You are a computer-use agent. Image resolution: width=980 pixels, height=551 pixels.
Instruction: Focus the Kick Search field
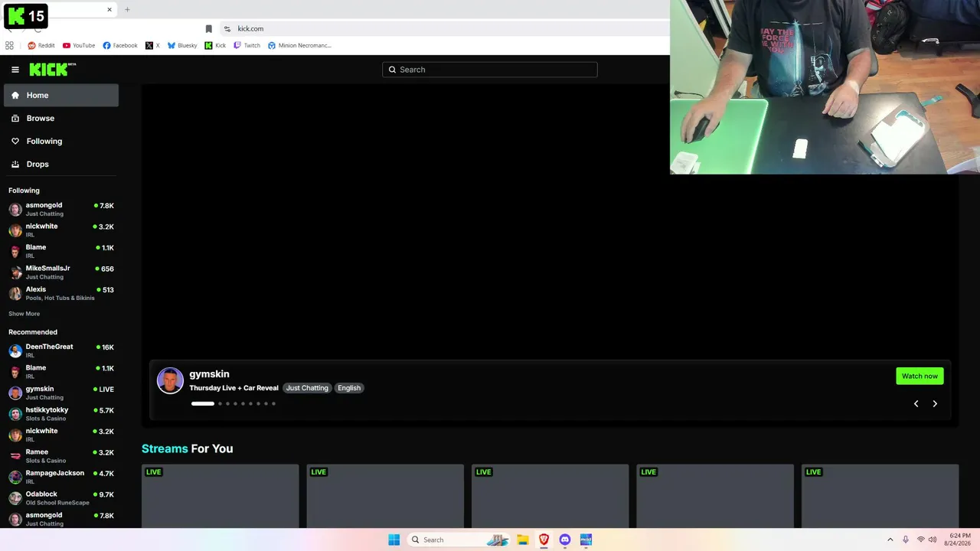pos(490,70)
